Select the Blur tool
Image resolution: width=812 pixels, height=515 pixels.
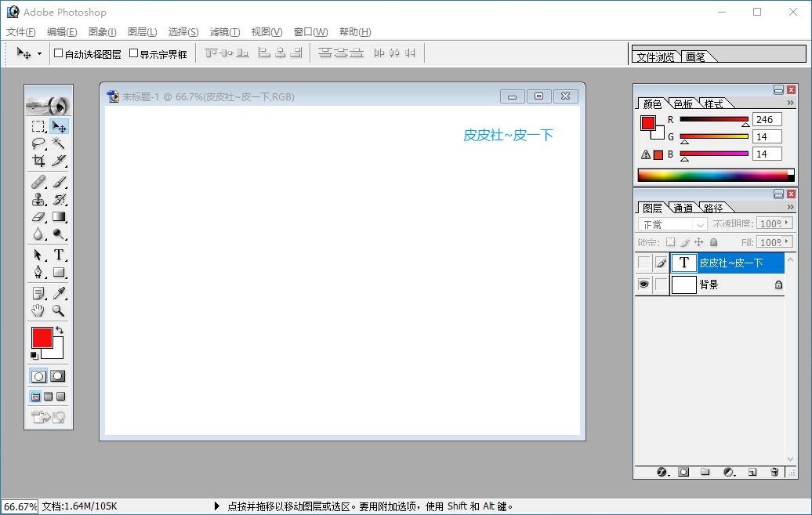38,234
